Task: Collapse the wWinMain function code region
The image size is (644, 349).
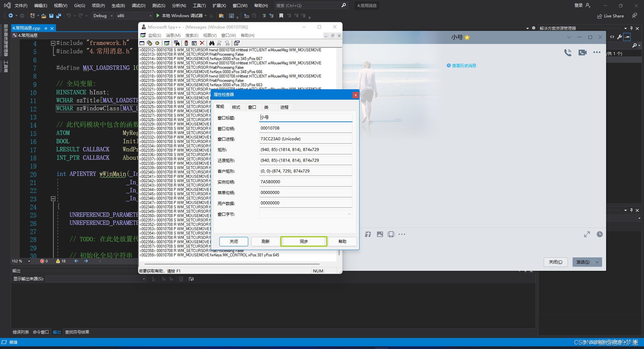Action: click(53, 199)
